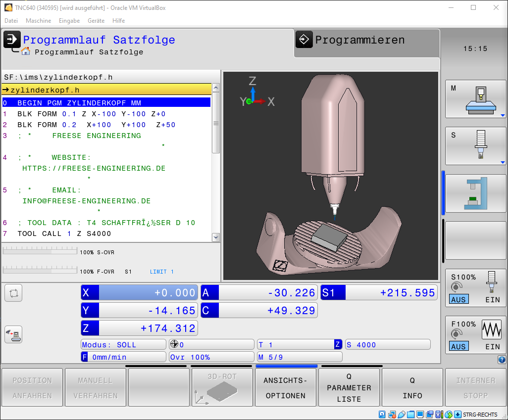Switch to the Programmieren tab

(367, 43)
